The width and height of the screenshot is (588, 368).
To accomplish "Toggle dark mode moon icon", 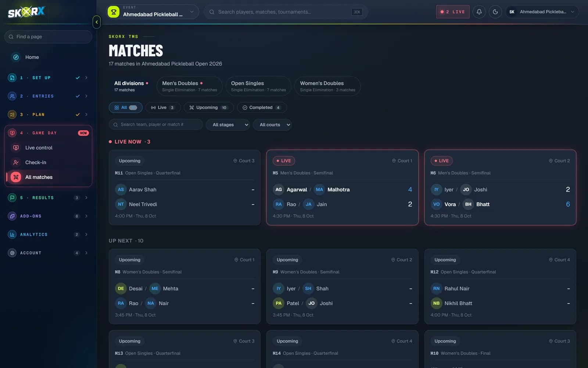I will click(x=495, y=12).
